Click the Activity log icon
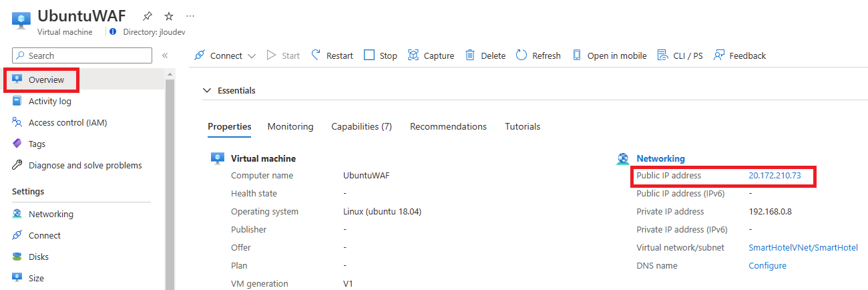Screen dimensions: 868x290 17,101
